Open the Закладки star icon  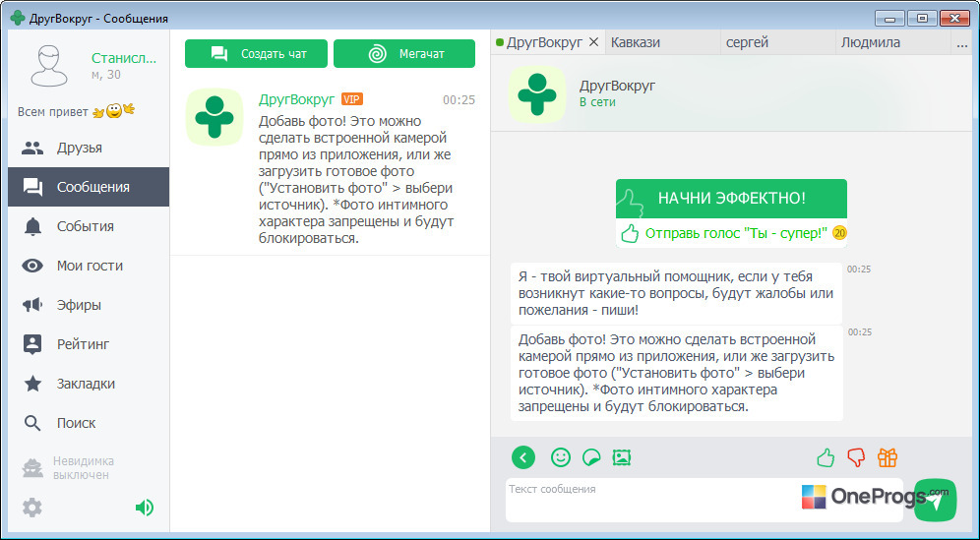tap(32, 384)
